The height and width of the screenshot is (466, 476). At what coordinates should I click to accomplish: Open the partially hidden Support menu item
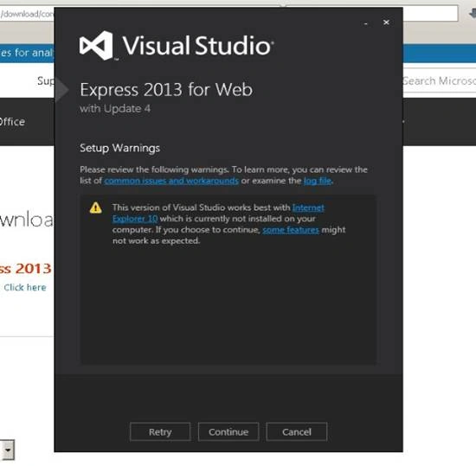(46, 80)
